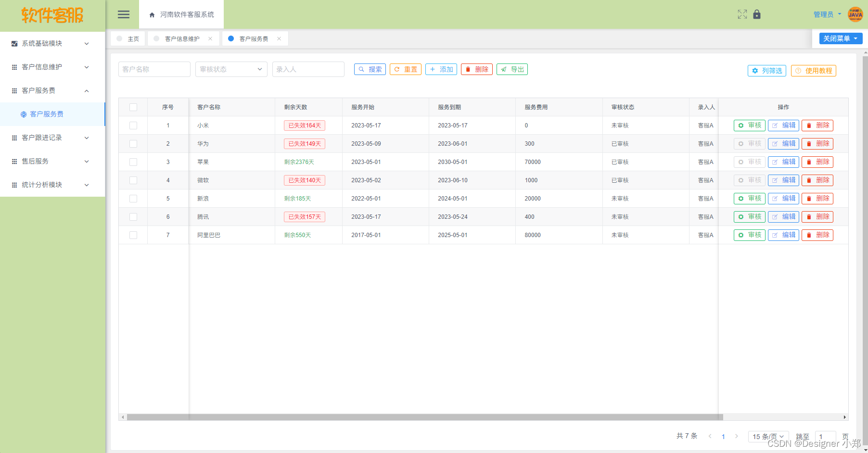Go to previous page arrow in pagination
Viewport: 868px width, 453px height.
coord(710,436)
